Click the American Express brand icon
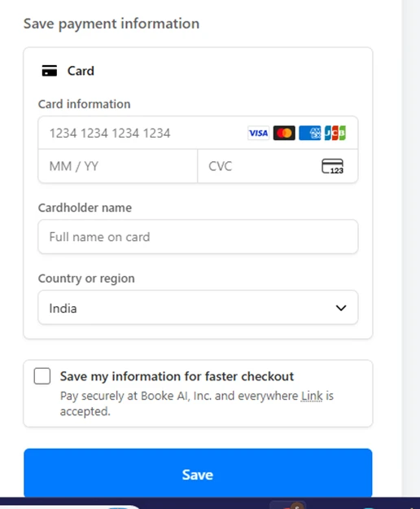The image size is (420, 509). pyautogui.click(x=310, y=133)
